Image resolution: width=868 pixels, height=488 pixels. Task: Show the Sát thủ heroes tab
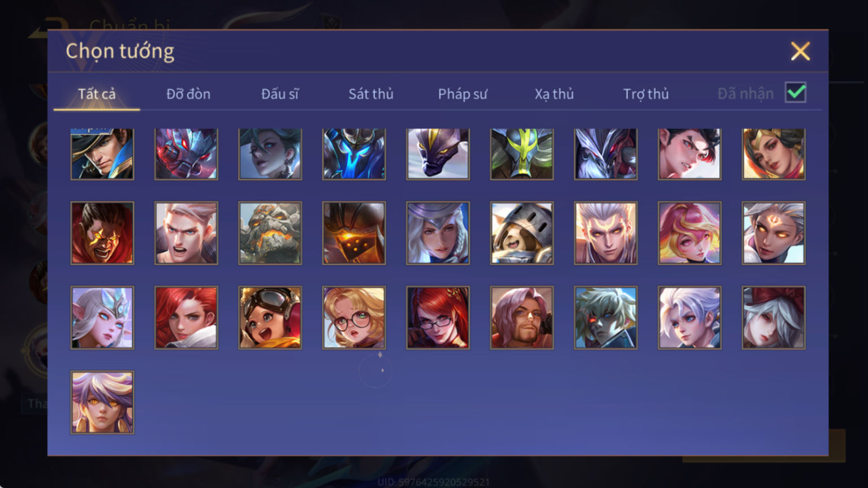click(371, 94)
